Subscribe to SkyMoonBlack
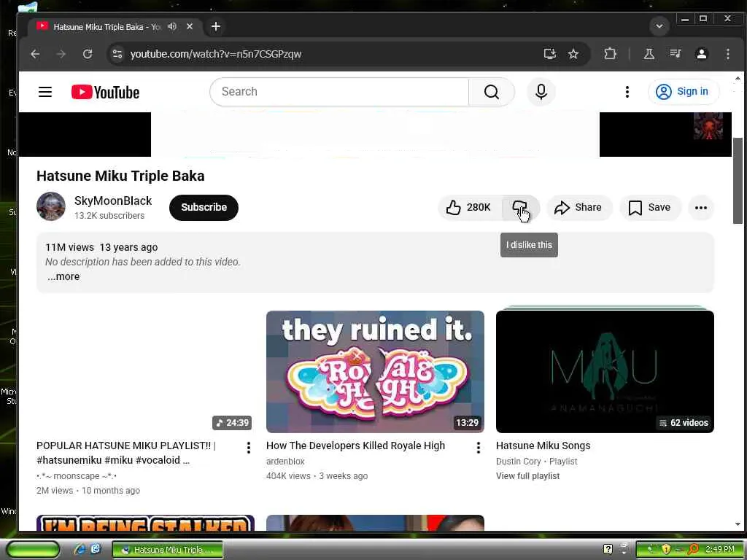Image resolution: width=747 pixels, height=560 pixels. click(204, 207)
